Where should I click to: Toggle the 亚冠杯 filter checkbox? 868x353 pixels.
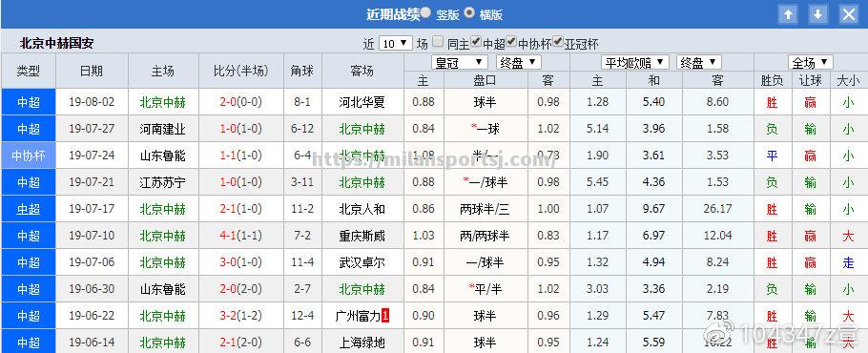(x=558, y=41)
